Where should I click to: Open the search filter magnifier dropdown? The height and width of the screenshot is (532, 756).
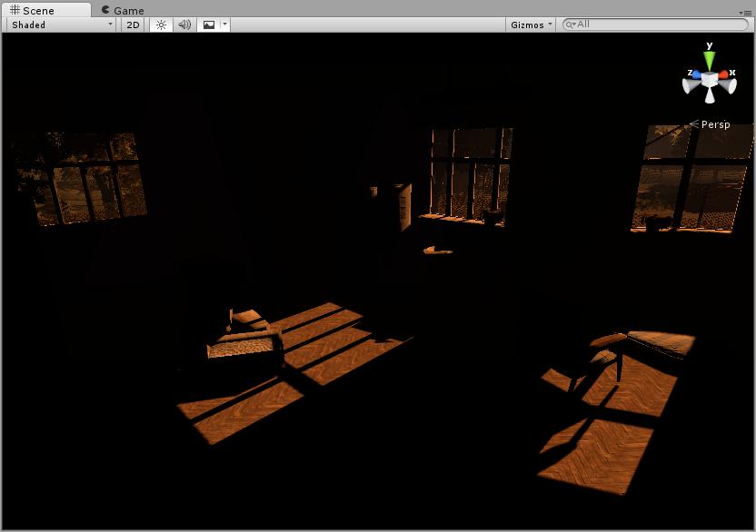(571, 25)
